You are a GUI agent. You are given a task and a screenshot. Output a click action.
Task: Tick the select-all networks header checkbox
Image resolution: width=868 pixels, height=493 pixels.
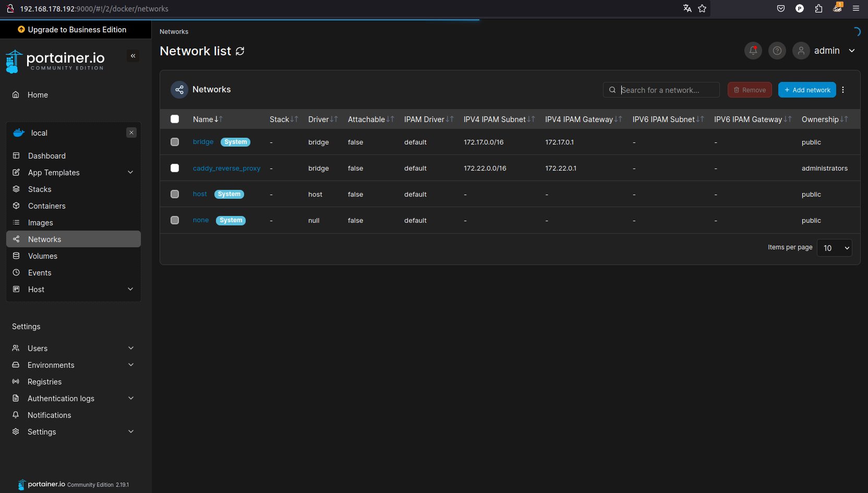[x=175, y=119]
